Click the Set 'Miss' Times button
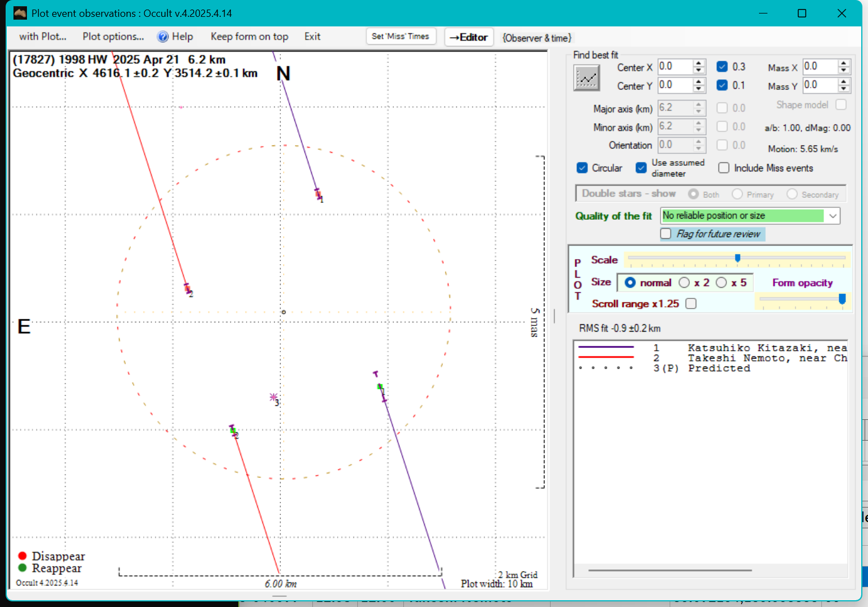This screenshot has width=868, height=607. pyautogui.click(x=401, y=37)
